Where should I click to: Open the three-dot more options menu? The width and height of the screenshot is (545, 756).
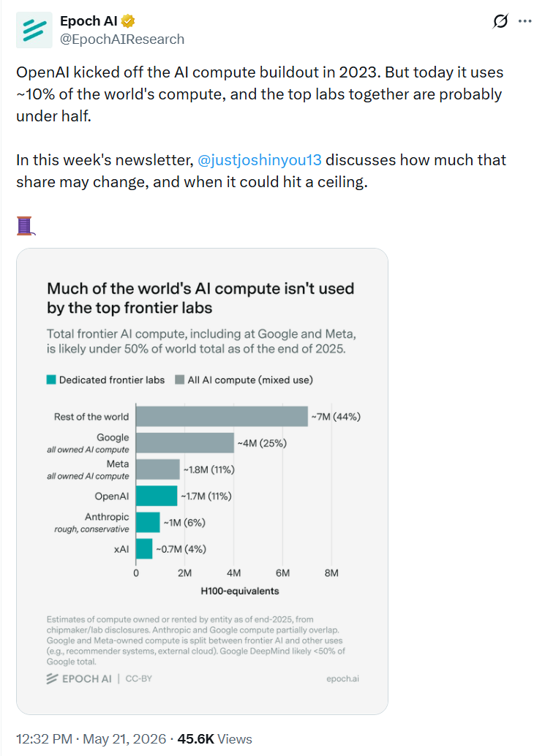point(525,21)
